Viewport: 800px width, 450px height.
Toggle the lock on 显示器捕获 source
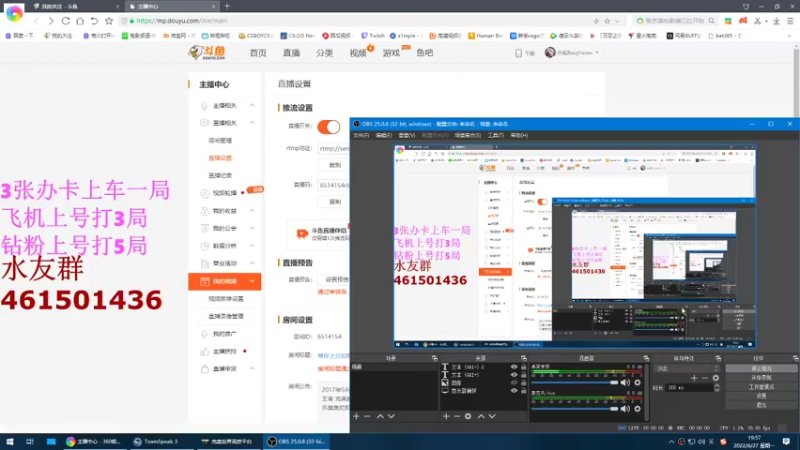click(523, 390)
